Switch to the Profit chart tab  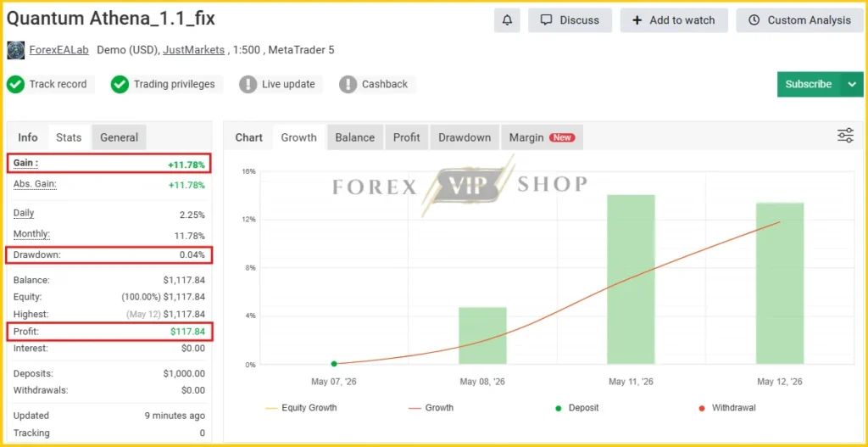(406, 137)
